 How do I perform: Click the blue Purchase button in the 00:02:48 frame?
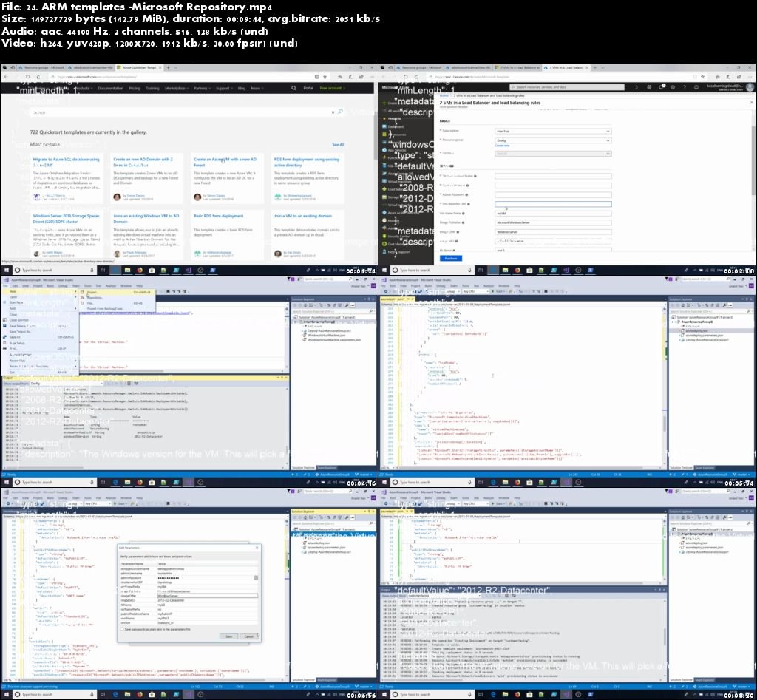tap(450, 258)
